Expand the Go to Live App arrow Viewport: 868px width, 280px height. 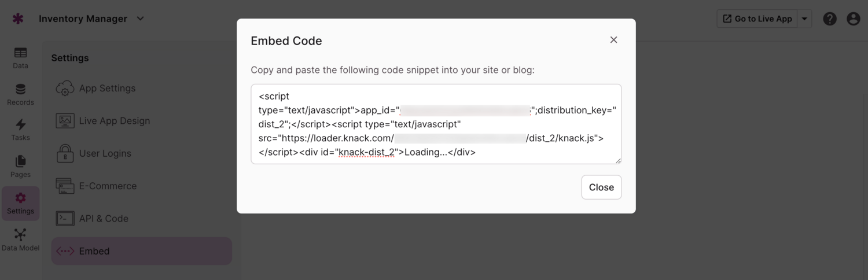[804, 19]
